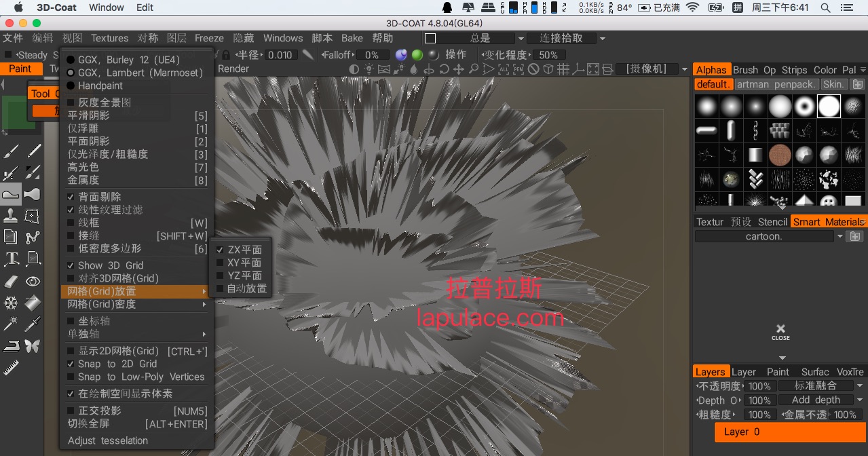The image size is (868, 456).
Task: Choose 切换全屏 fullscreen entry
Action: tap(137, 424)
